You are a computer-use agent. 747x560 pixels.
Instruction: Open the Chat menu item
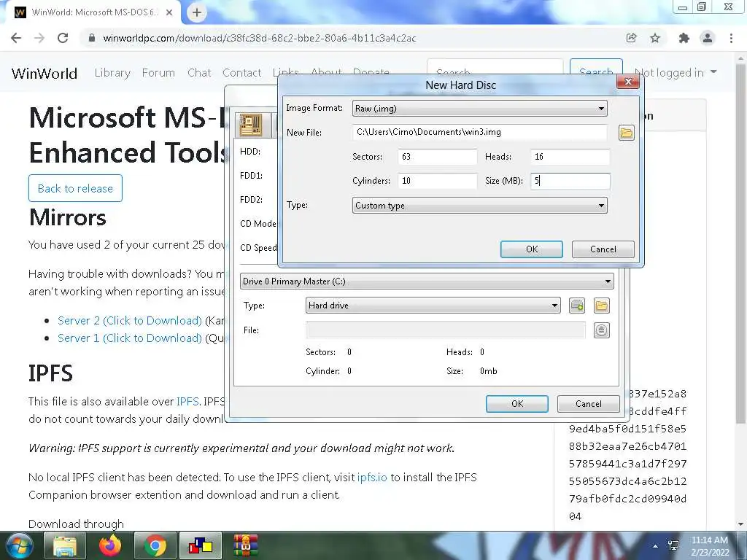[x=199, y=73]
